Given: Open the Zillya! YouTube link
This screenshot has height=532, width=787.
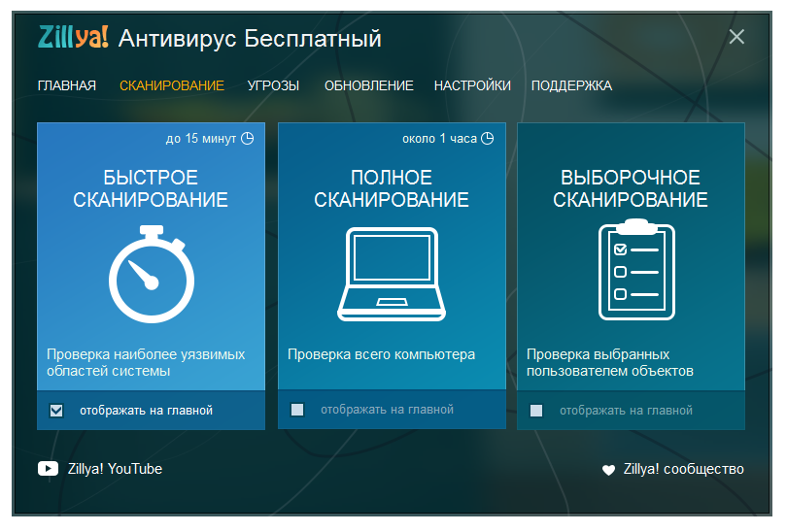Looking at the screenshot, I should (115, 469).
